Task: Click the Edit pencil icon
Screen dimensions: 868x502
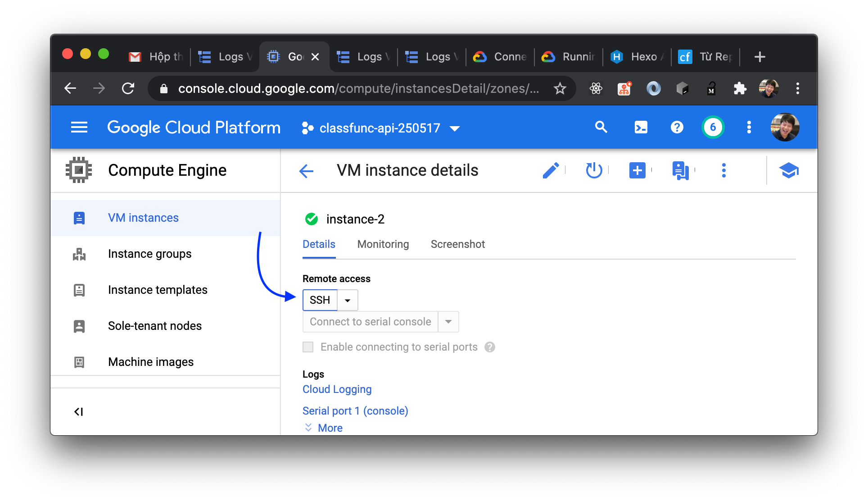Action: (x=551, y=170)
